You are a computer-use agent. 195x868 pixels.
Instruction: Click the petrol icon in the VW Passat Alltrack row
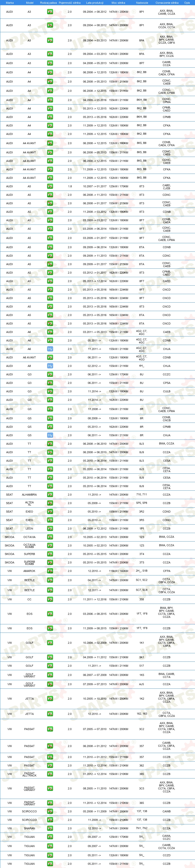[50, 774]
